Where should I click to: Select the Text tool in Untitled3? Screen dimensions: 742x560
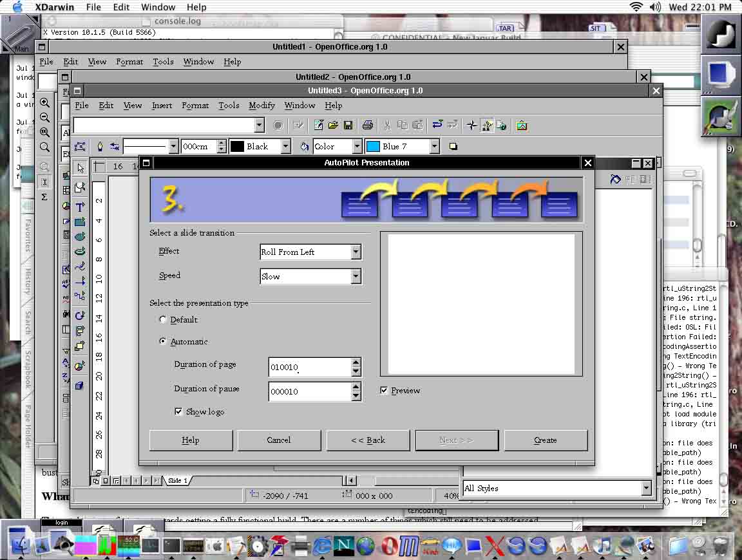80,207
